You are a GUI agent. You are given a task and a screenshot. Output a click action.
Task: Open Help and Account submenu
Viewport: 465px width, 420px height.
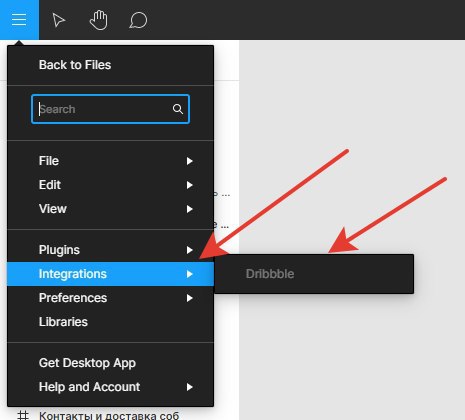110,387
